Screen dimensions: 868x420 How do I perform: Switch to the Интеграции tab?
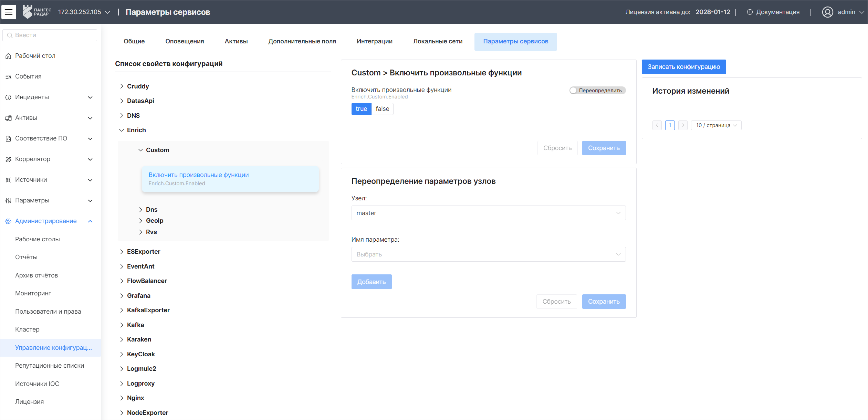point(374,41)
